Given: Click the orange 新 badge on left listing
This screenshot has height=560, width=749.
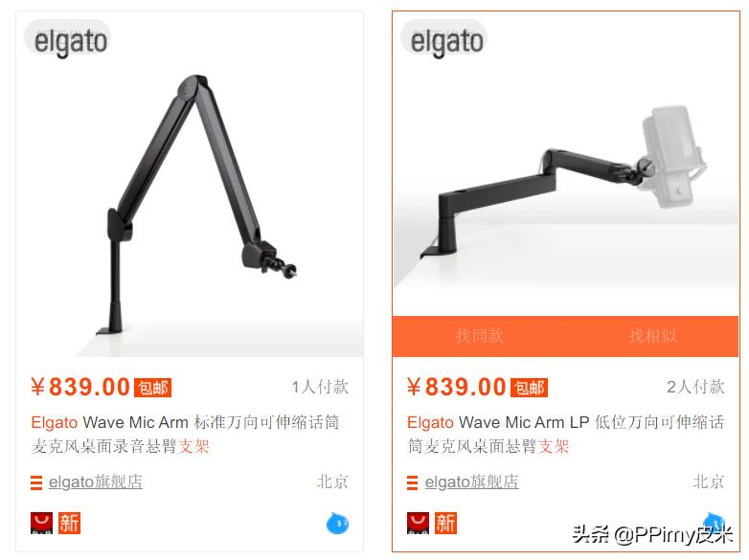Looking at the screenshot, I should coord(69,524).
